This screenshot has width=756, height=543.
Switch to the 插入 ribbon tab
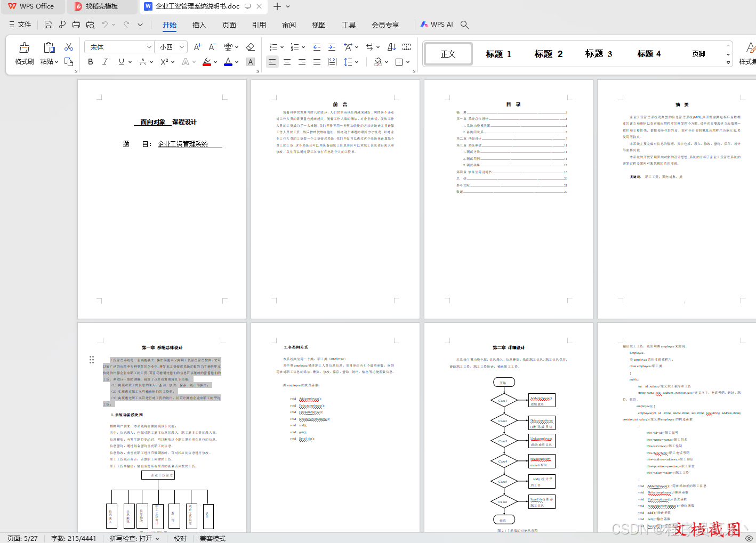199,25
